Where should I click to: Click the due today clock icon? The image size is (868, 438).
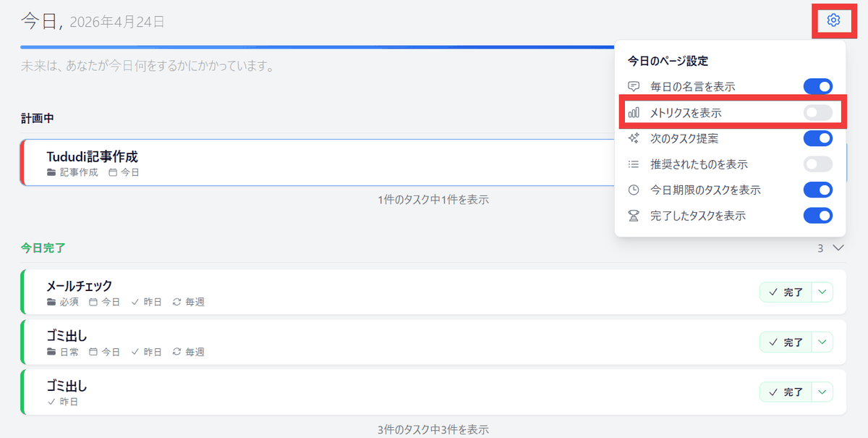point(634,190)
